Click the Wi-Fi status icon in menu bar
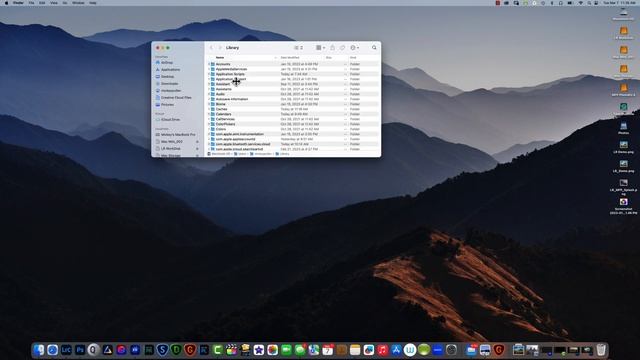The width and height of the screenshot is (640, 360). [580, 3]
